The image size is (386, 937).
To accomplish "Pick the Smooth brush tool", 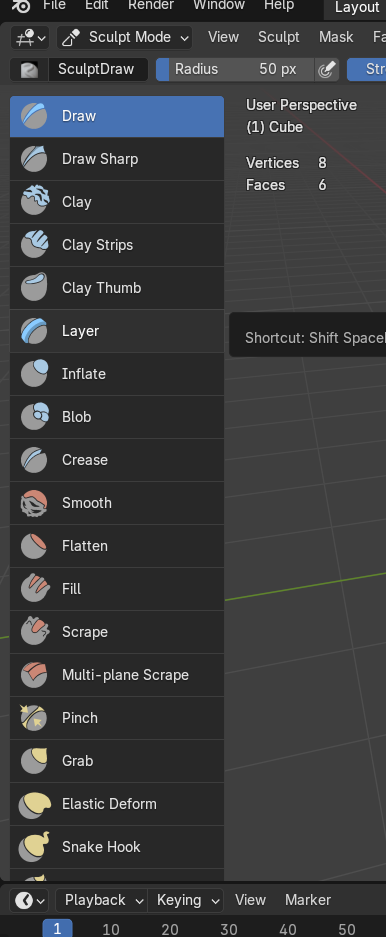I will click(x=117, y=503).
